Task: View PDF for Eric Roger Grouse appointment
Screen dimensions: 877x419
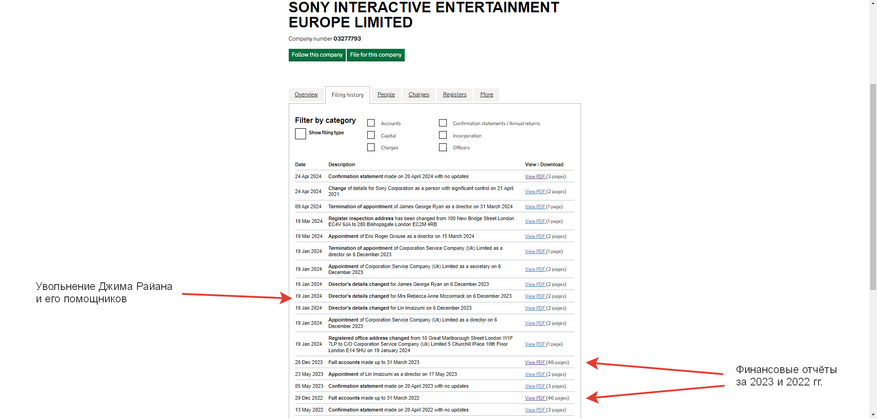Action: (x=535, y=236)
